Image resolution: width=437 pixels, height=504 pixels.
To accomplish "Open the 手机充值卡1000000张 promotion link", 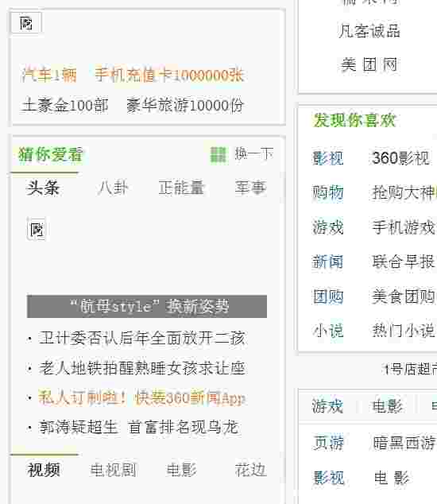I will [169, 76].
